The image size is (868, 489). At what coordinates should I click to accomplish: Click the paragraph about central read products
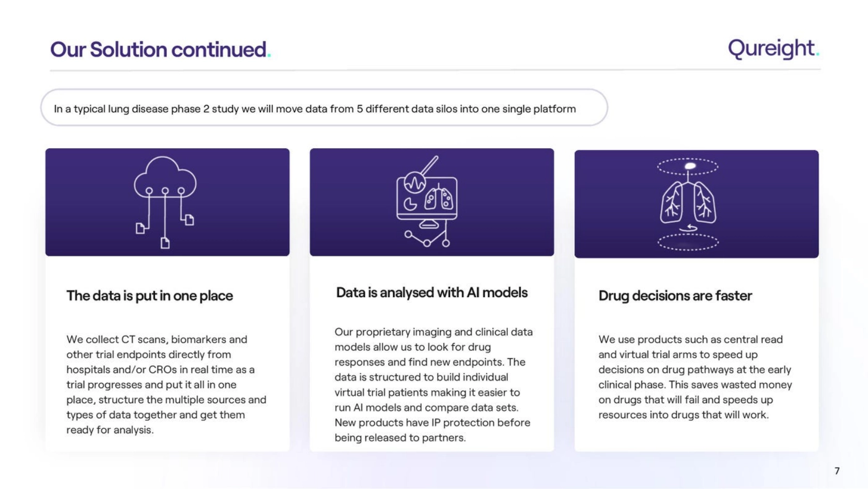(x=695, y=377)
